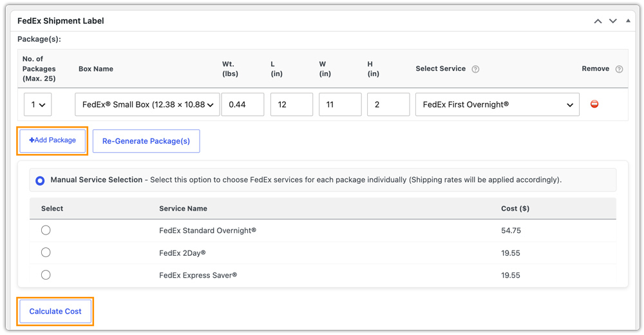
Task: Move FedEx Shipment Label panel up
Action: click(598, 21)
